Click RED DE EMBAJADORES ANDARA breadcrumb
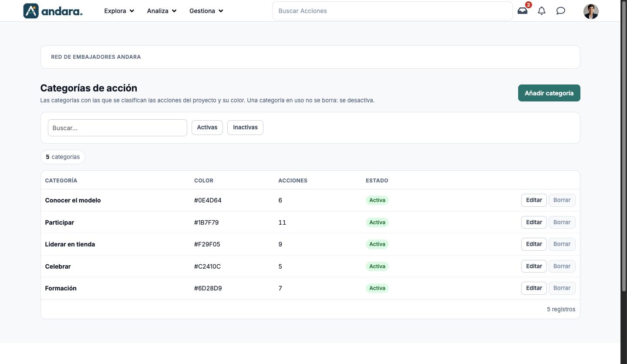 [x=96, y=57]
